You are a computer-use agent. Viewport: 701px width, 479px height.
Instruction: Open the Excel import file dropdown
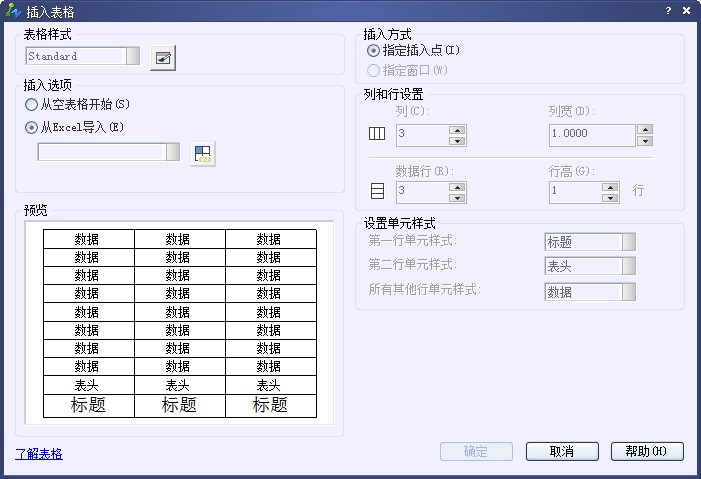[x=172, y=152]
